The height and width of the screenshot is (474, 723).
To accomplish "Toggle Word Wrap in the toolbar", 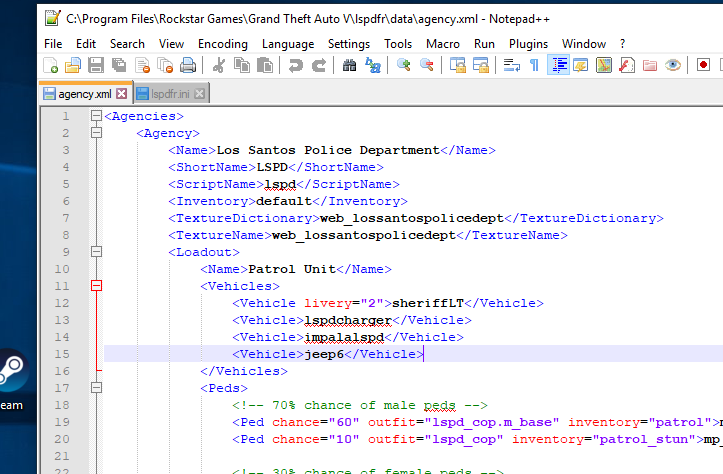I will click(511, 65).
